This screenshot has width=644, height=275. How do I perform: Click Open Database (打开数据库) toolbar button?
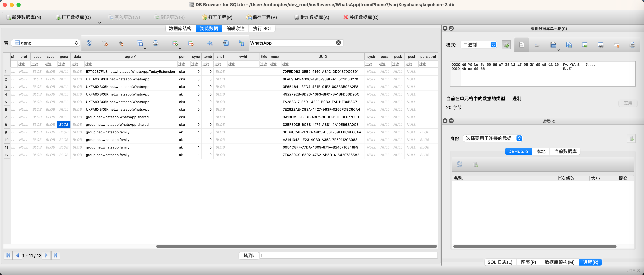tap(73, 17)
